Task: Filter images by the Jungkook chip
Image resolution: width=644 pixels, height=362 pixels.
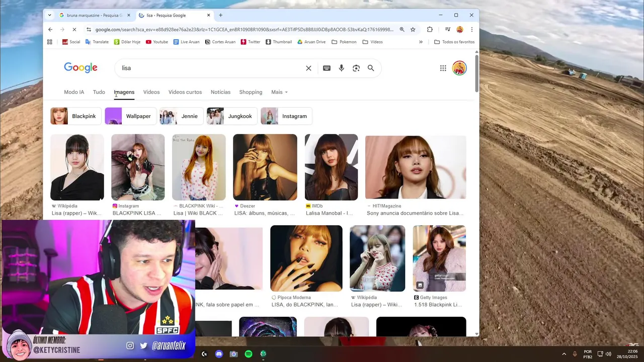Action: pos(232,116)
